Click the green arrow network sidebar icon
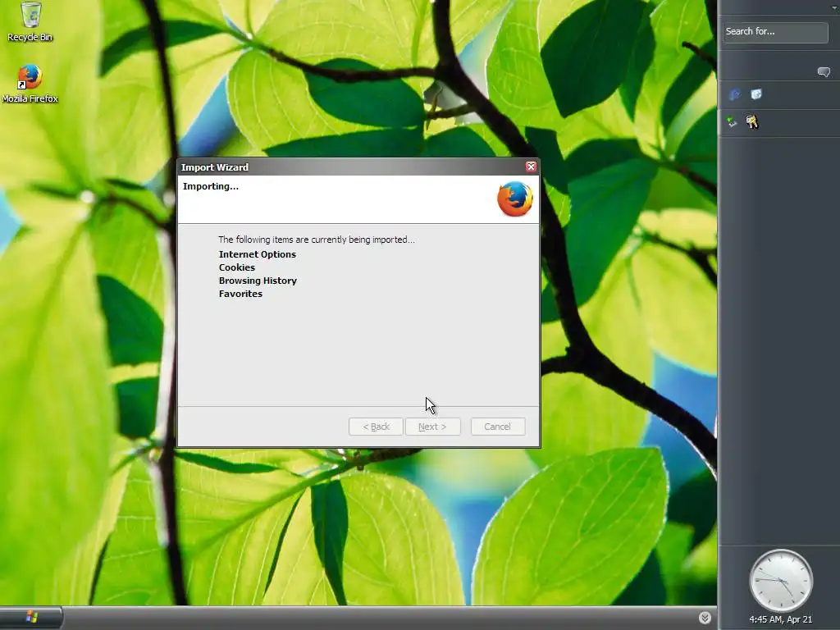Image resolution: width=840 pixels, height=630 pixels. [731, 122]
